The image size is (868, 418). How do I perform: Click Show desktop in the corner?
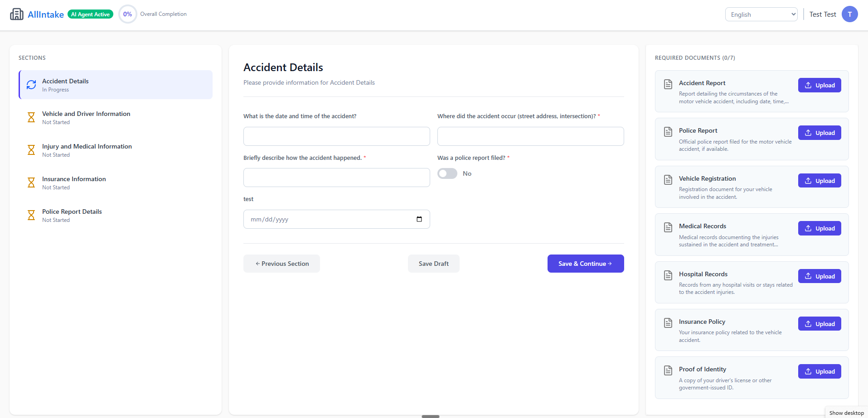[x=846, y=413]
